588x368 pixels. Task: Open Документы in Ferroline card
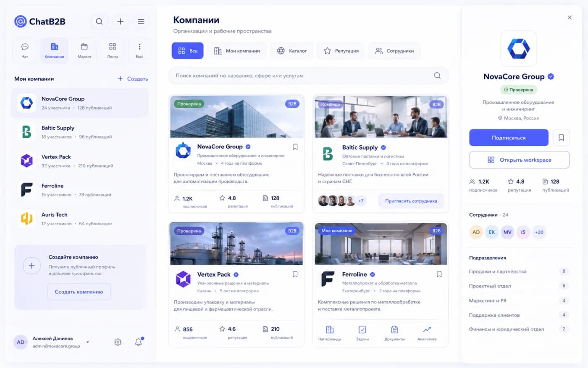point(394,333)
